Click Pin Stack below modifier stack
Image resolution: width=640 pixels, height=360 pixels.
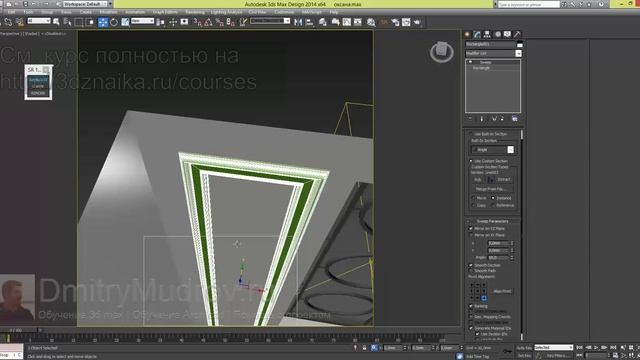click(470, 119)
